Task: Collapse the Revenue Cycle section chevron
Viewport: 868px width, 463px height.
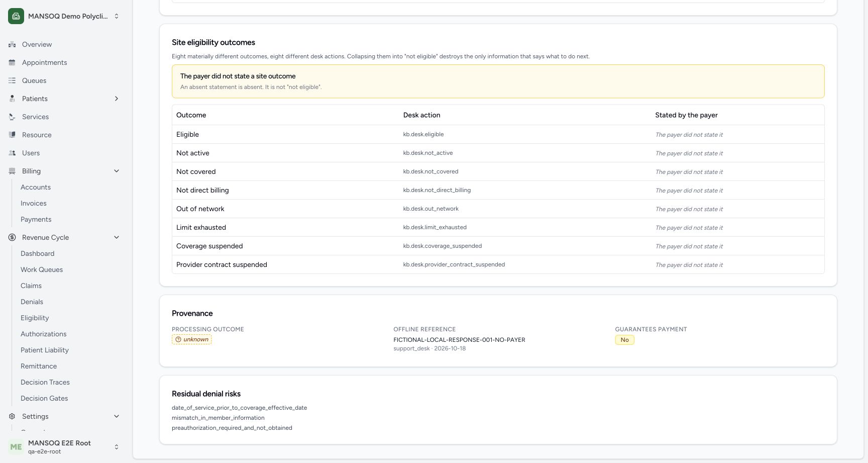Action: click(117, 237)
